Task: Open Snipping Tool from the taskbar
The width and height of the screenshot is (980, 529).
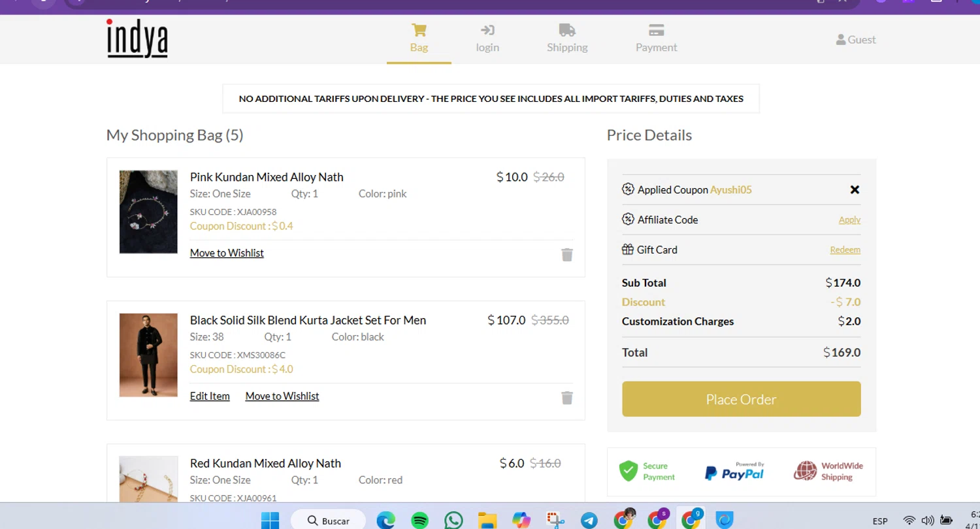Action: click(556, 521)
